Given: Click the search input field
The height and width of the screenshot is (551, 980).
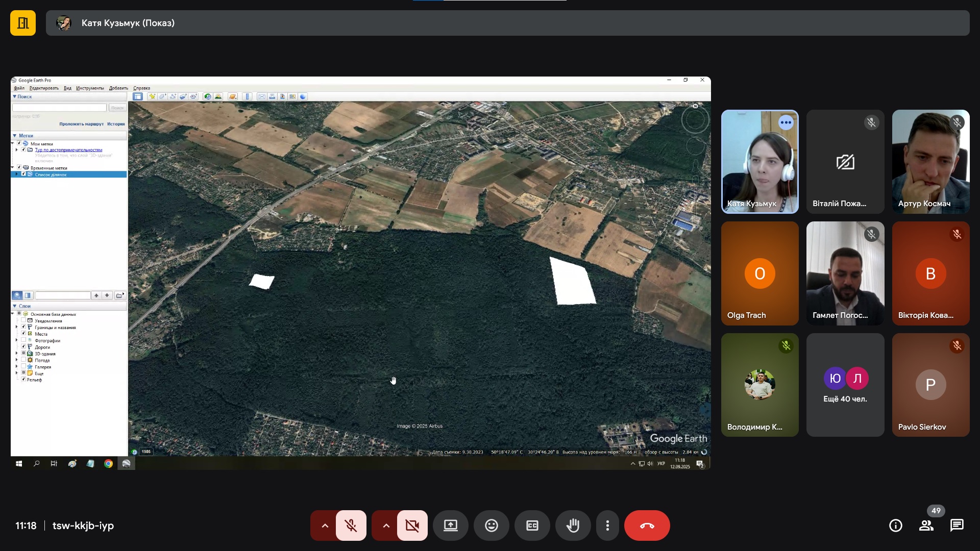Looking at the screenshot, I should coord(59,108).
